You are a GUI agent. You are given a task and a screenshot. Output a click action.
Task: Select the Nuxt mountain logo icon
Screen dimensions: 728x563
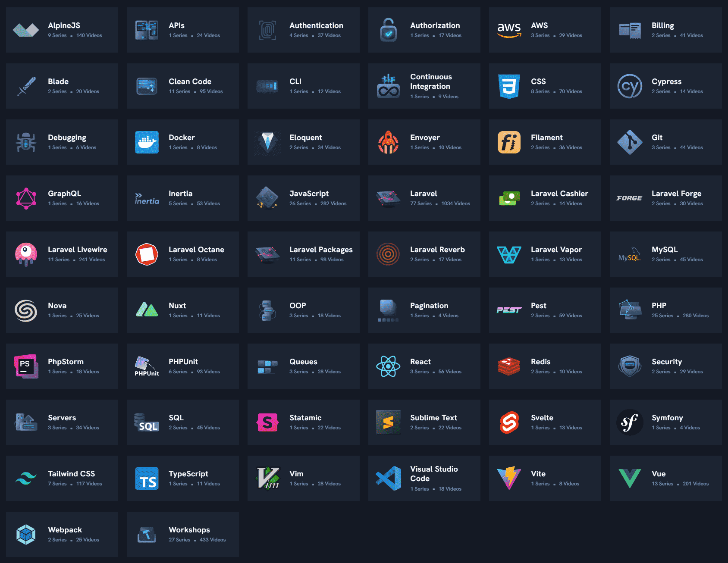point(147,310)
